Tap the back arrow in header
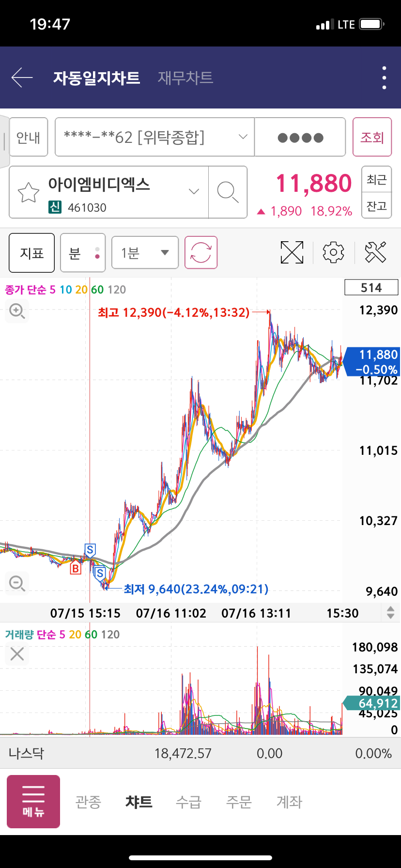The height and width of the screenshot is (868, 401). pyautogui.click(x=22, y=77)
